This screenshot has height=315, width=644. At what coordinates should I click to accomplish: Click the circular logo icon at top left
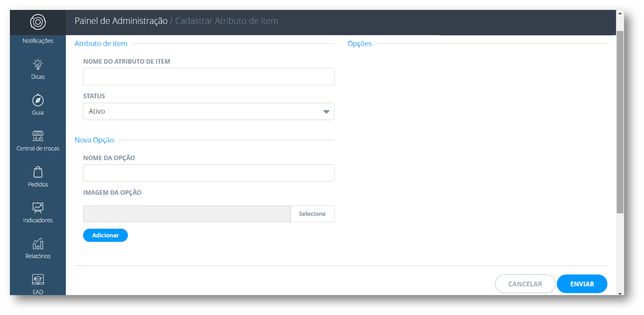(x=38, y=22)
